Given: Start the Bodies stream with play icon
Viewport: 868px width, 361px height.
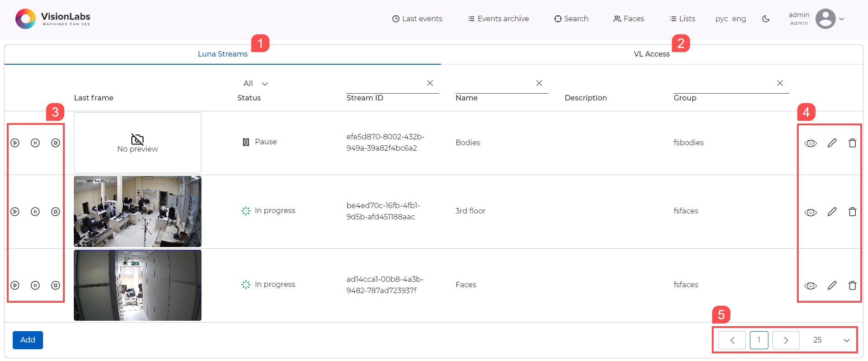Looking at the screenshot, I should tap(15, 143).
